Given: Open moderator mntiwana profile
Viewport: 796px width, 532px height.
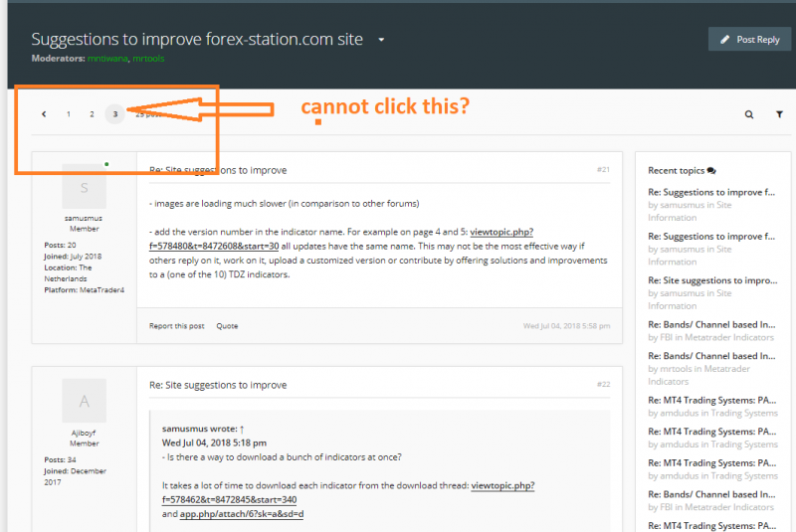Looking at the screenshot, I should point(107,59).
